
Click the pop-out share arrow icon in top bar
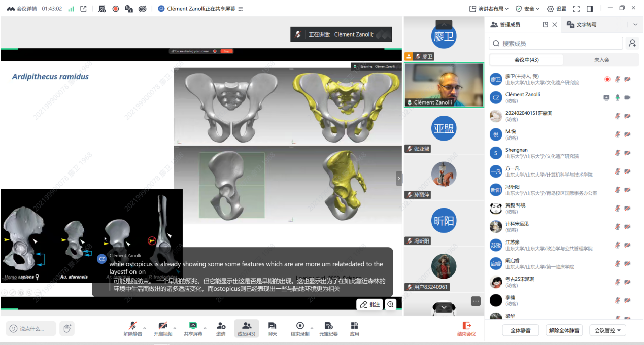pyautogui.click(x=83, y=9)
